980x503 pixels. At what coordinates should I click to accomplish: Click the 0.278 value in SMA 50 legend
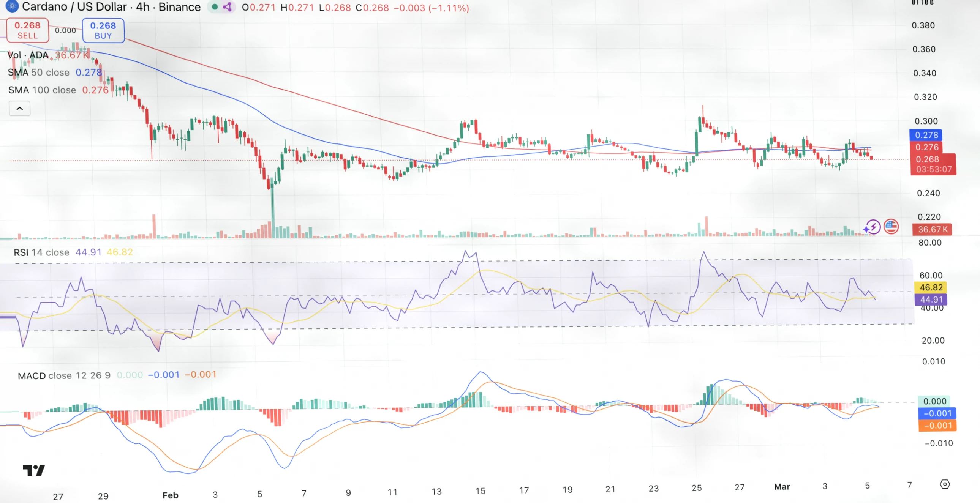(89, 72)
